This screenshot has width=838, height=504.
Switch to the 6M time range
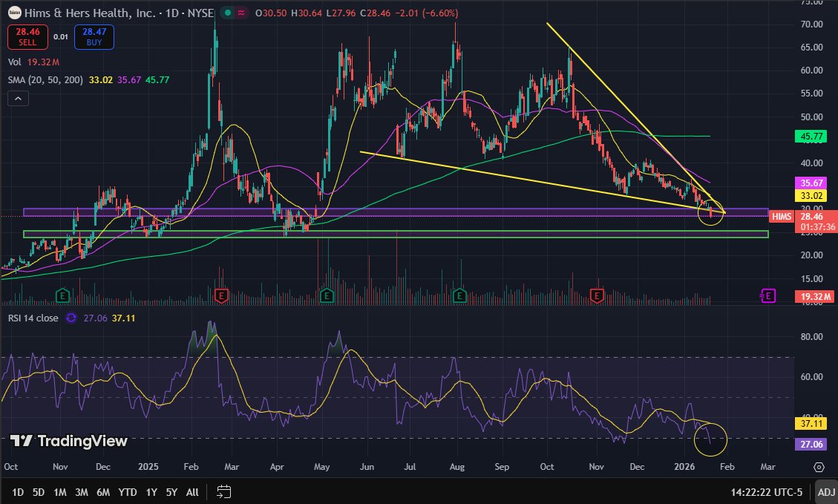pos(103,491)
